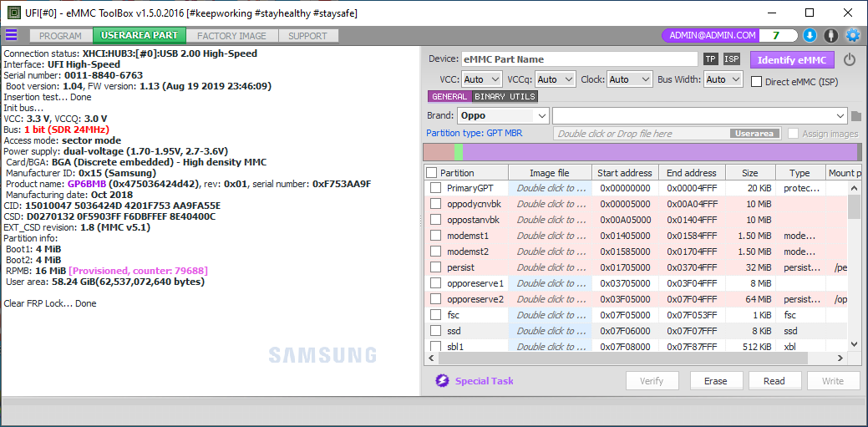Check the modemst2 partition checkbox

tap(435, 252)
